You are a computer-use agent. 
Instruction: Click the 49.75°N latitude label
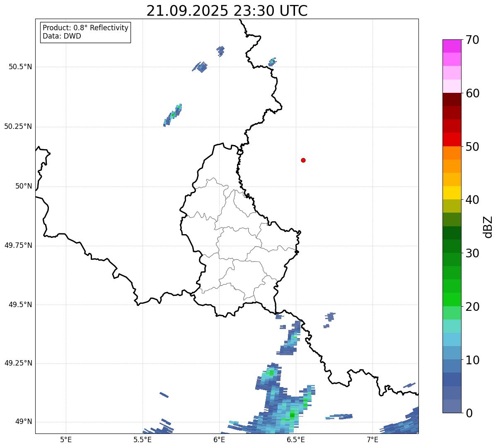pyautogui.click(x=18, y=245)
